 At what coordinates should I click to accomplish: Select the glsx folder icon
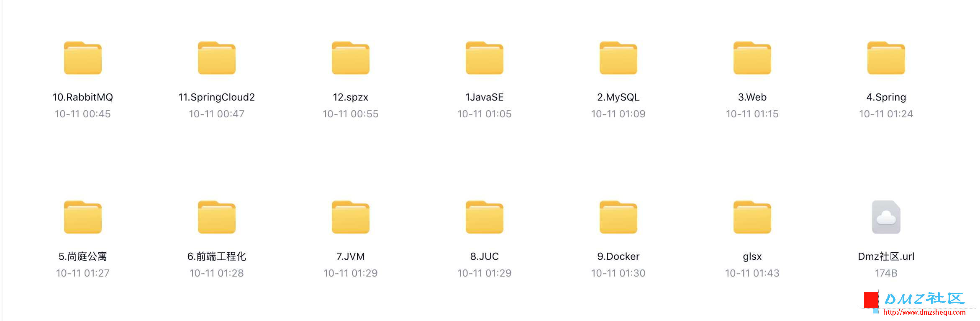pyautogui.click(x=752, y=217)
